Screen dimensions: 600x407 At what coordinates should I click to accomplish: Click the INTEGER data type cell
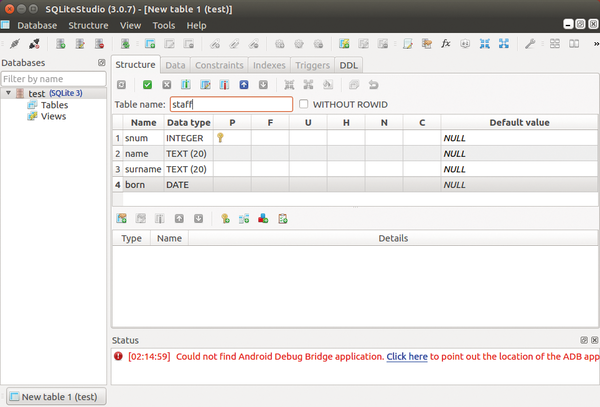189,138
